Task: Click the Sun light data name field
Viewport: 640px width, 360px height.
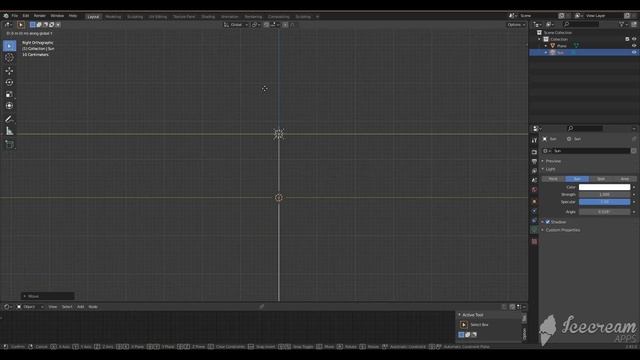Action: (591, 151)
